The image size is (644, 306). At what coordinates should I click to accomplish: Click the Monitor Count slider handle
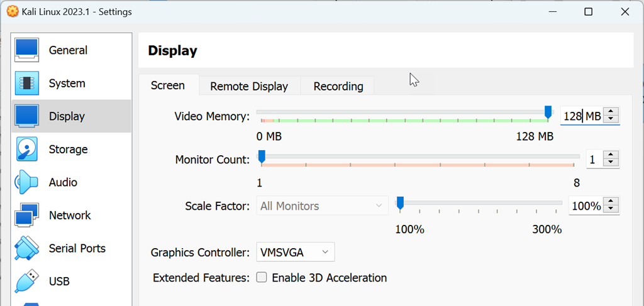click(262, 156)
